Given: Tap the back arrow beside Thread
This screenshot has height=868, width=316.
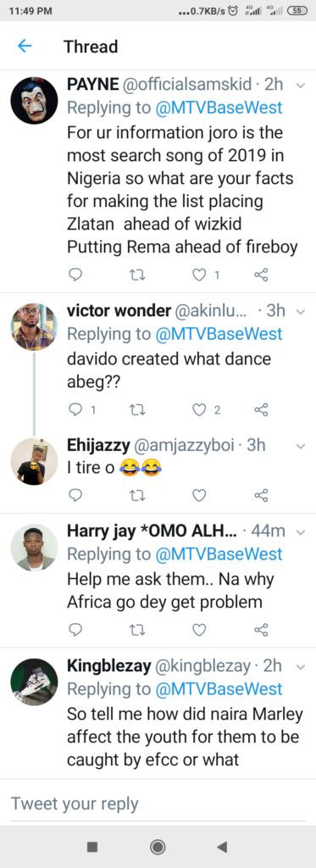Looking at the screenshot, I should [x=25, y=46].
